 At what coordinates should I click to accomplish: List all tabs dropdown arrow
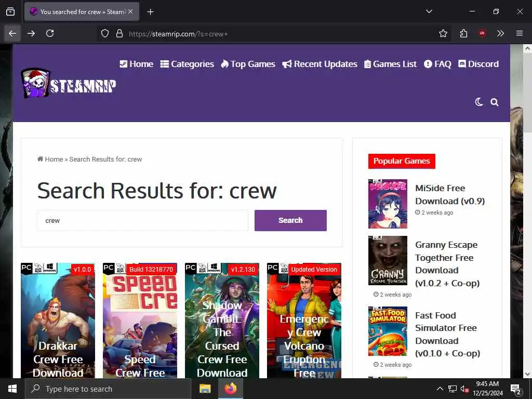tap(429, 11)
